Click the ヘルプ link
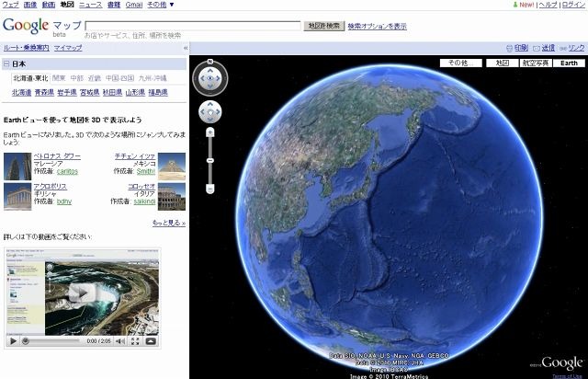Image resolution: width=588 pixels, height=379 pixels. coord(548,5)
